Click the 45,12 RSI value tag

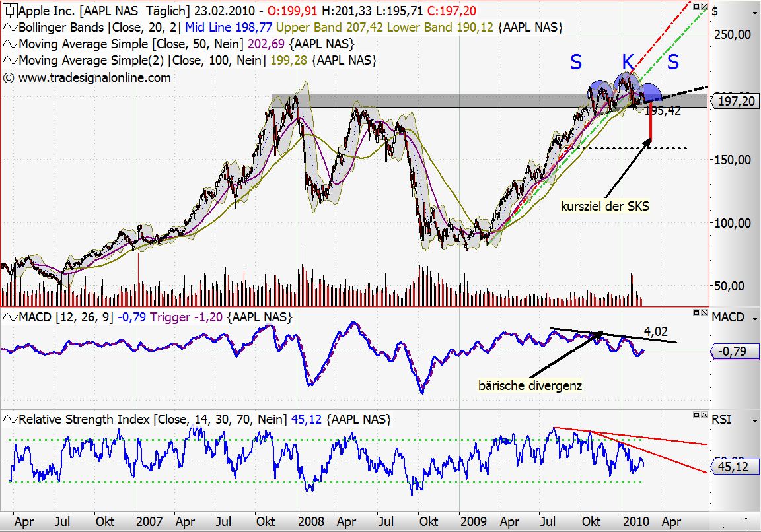click(735, 467)
